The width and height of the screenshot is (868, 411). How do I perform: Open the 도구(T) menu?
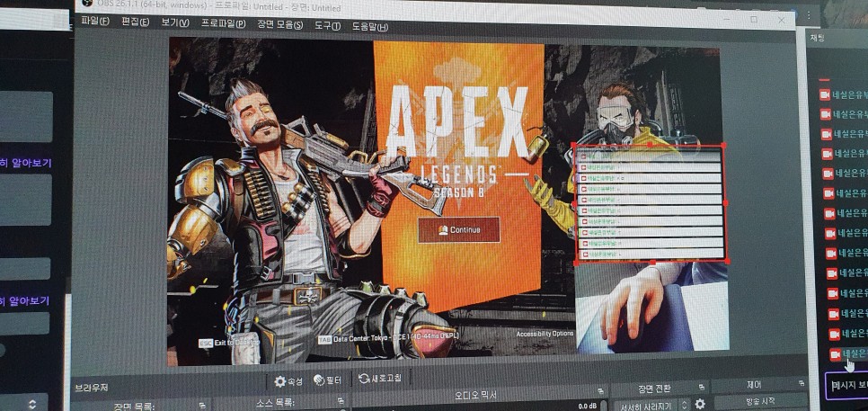tap(327, 25)
